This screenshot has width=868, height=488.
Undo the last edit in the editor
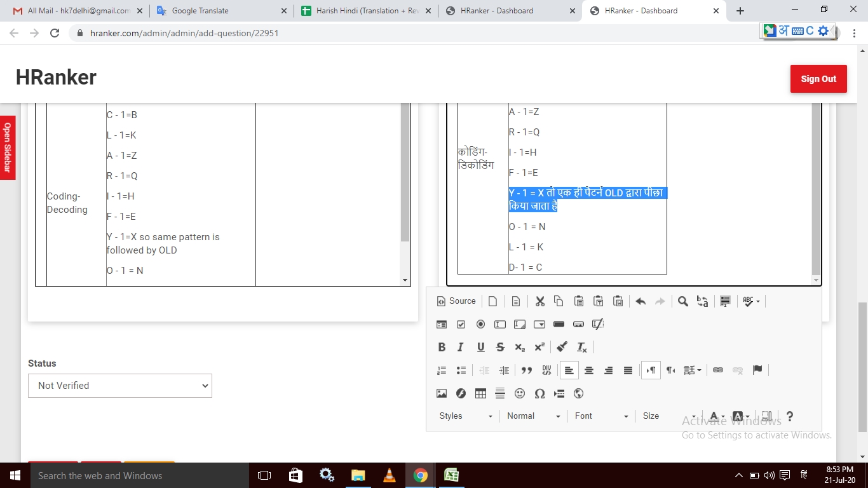coord(641,301)
